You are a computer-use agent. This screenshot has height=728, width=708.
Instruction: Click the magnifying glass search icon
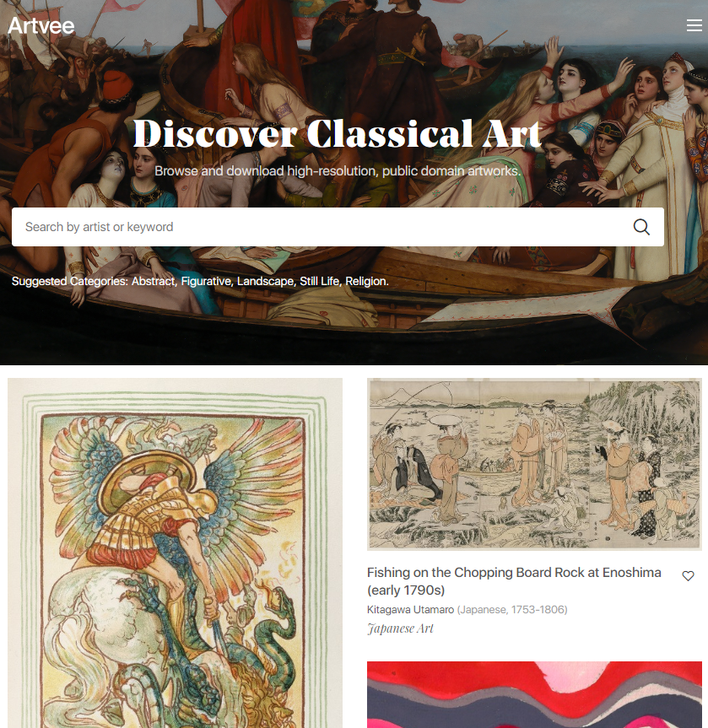click(x=641, y=227)
